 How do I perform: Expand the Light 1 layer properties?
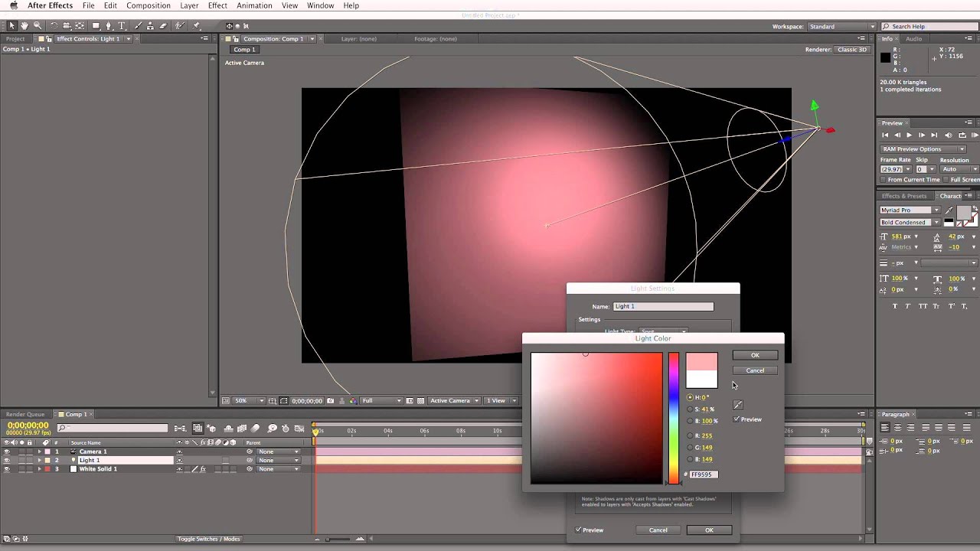click(x=39, y=461)
